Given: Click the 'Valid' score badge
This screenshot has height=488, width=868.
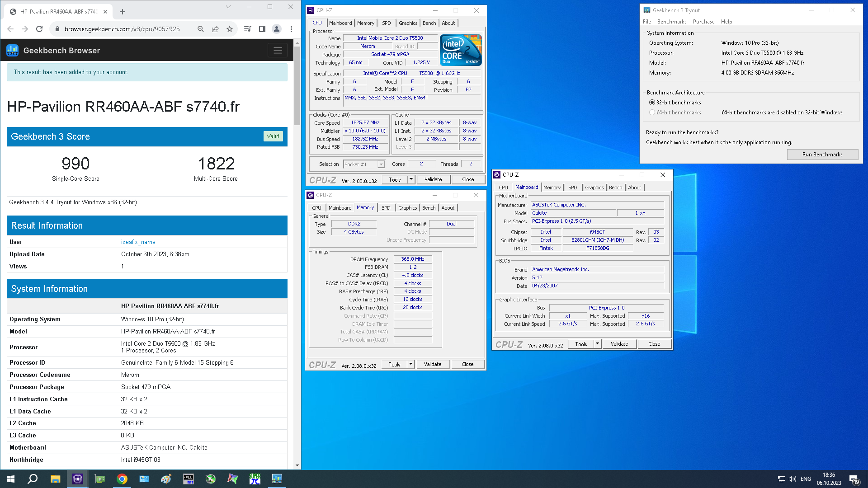Looking at the screenshot, I should coord(273,136).
